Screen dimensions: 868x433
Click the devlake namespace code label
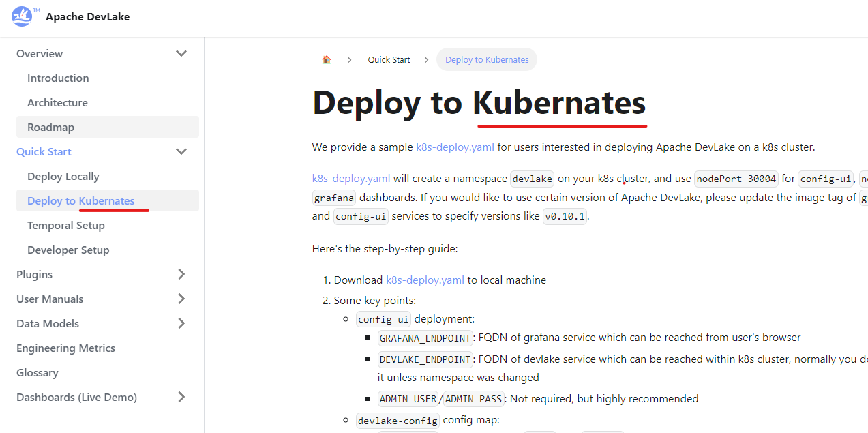coord(533,179)
